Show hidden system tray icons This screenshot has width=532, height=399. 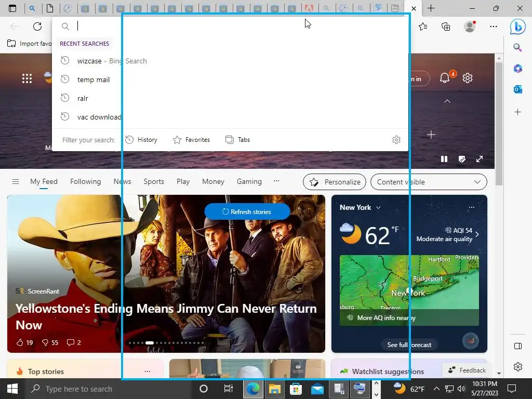tap(436, 389)
